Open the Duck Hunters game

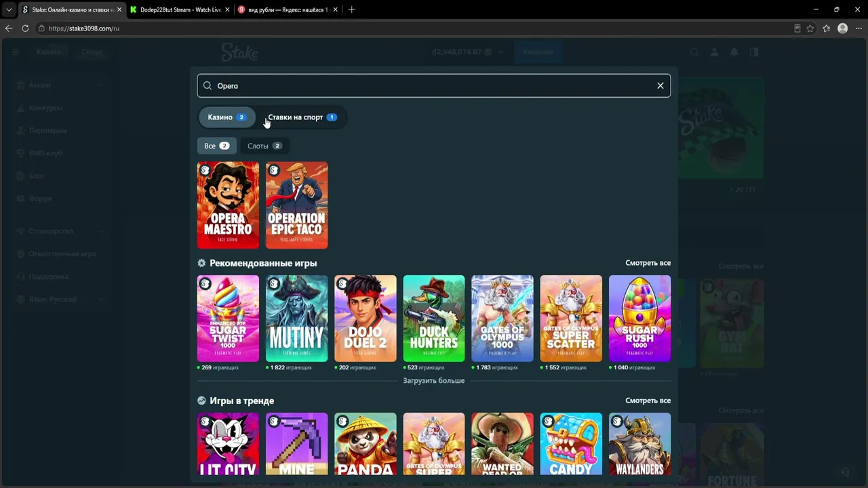pyautogui.click(x=434, y=319)
